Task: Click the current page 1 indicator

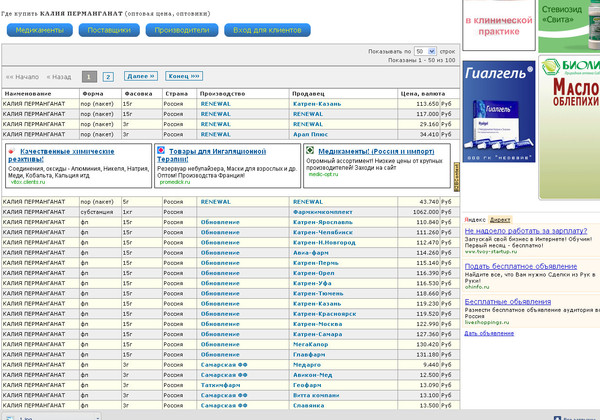Action: (89, 77)
